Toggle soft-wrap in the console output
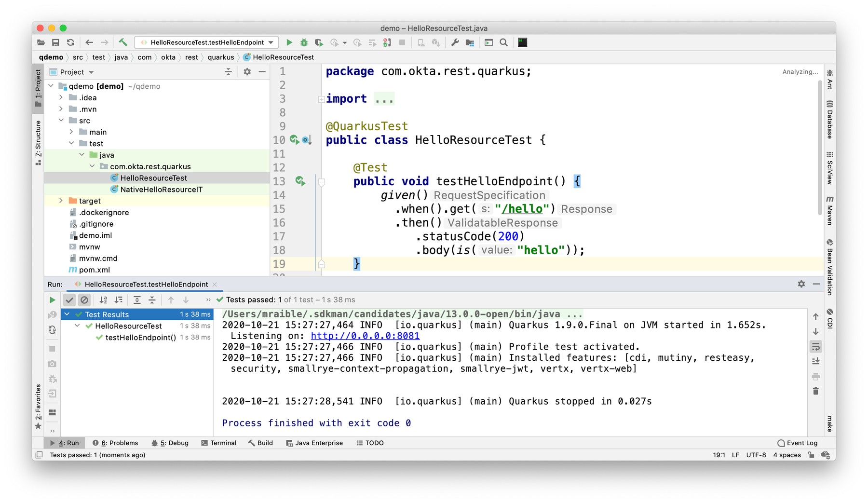 [x=815, y=347]
